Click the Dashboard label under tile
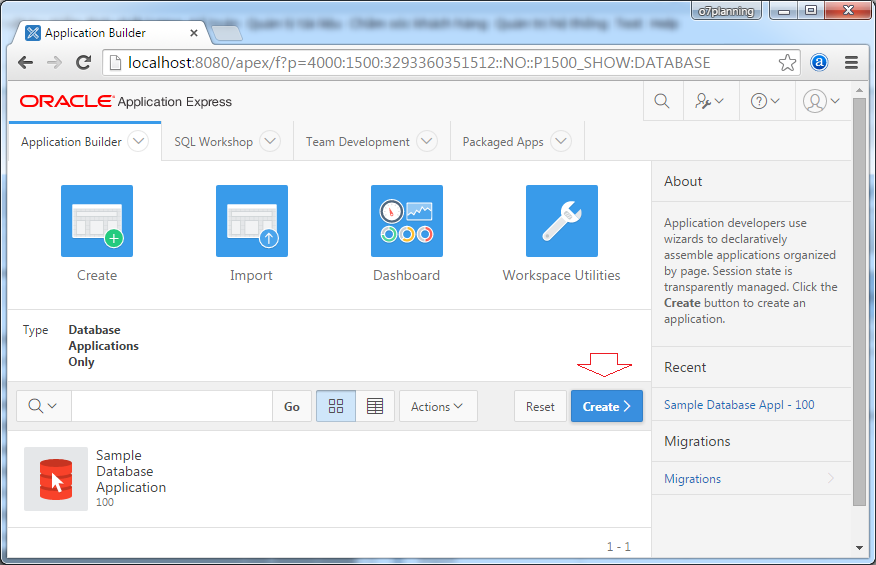Viewport: 876px width, 565px height. coord(407,276)
